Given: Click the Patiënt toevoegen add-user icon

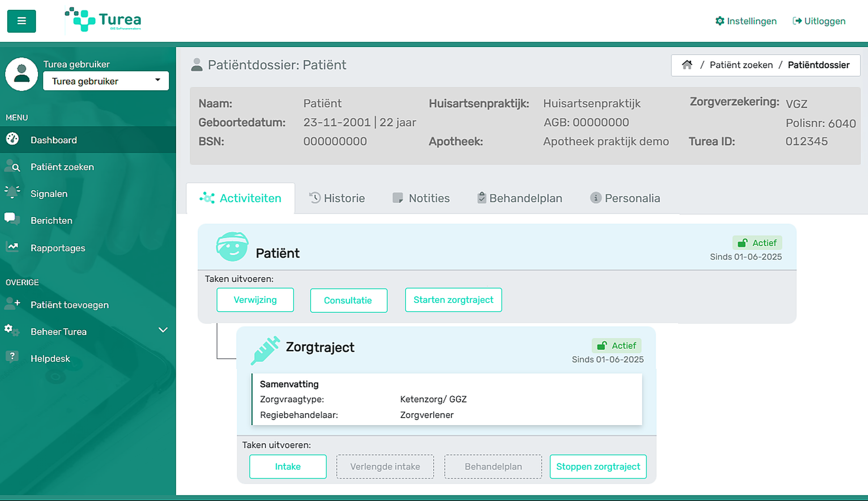Looking at the screenshot, I should pyautogui.click(x=13, y=304).
